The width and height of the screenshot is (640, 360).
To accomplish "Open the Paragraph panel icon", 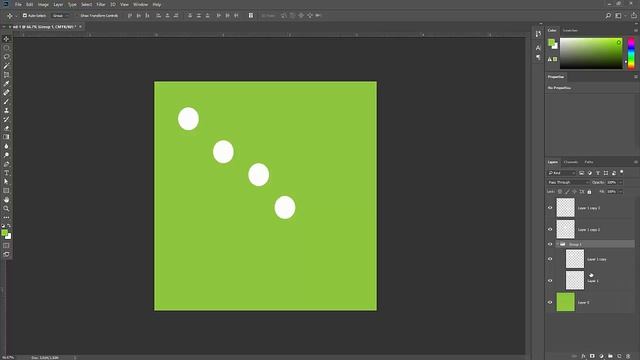I will [x=538, y=58].
